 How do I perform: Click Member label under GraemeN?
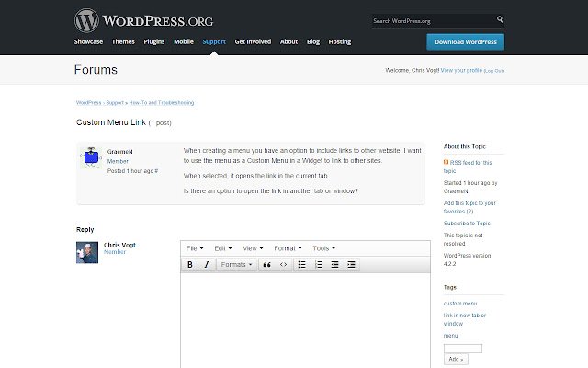coord(118,162)
